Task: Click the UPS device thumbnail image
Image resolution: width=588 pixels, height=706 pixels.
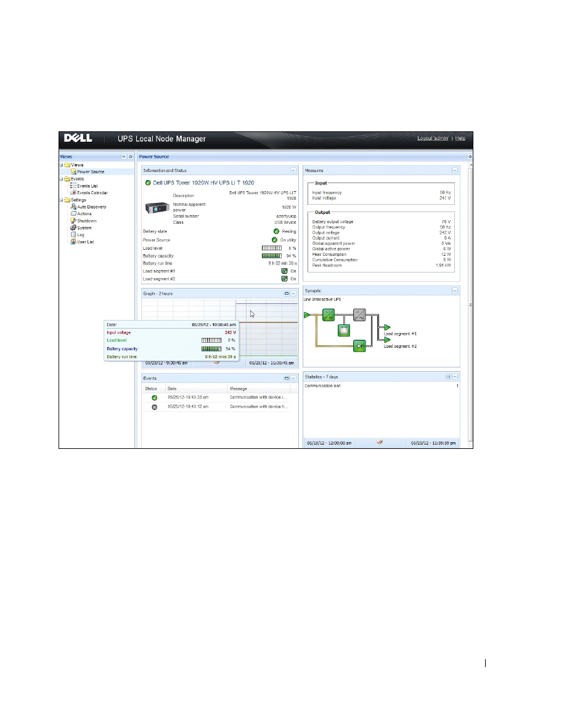Action: coord(157,208)
